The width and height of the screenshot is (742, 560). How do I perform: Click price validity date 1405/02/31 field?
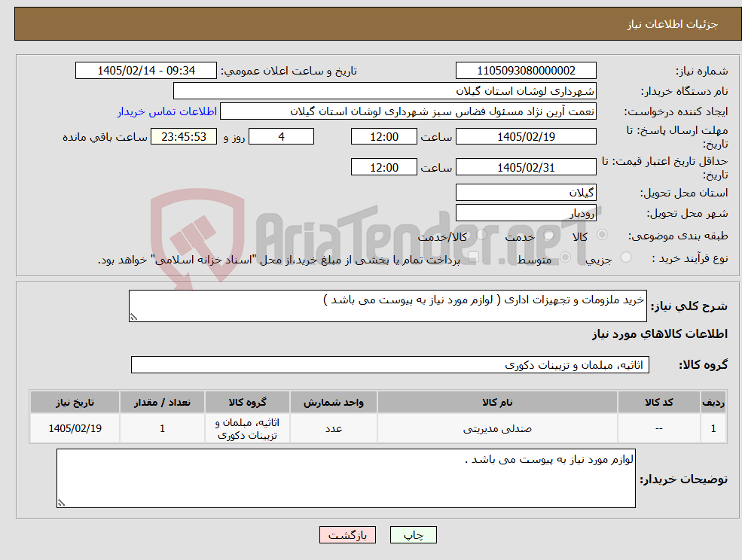526,167
